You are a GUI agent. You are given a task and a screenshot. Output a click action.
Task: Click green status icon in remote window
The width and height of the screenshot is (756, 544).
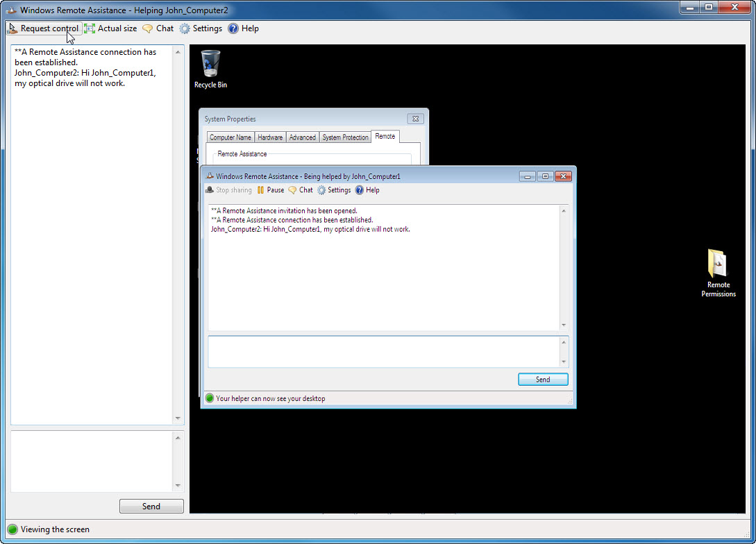pyautogui.click(x=210, y=398)
